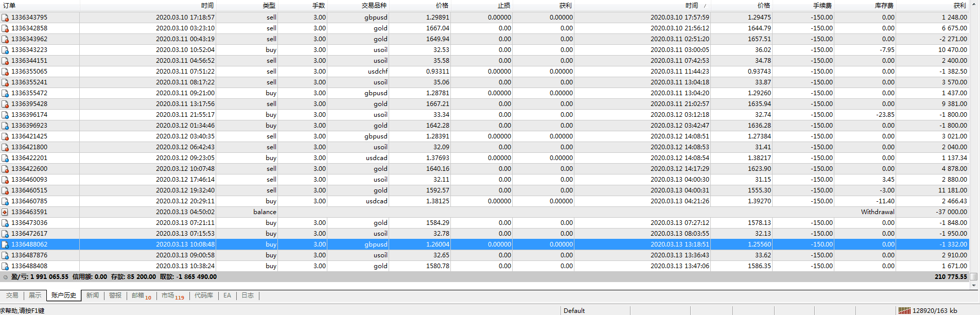Open the 日志 tab

(248, 295)
